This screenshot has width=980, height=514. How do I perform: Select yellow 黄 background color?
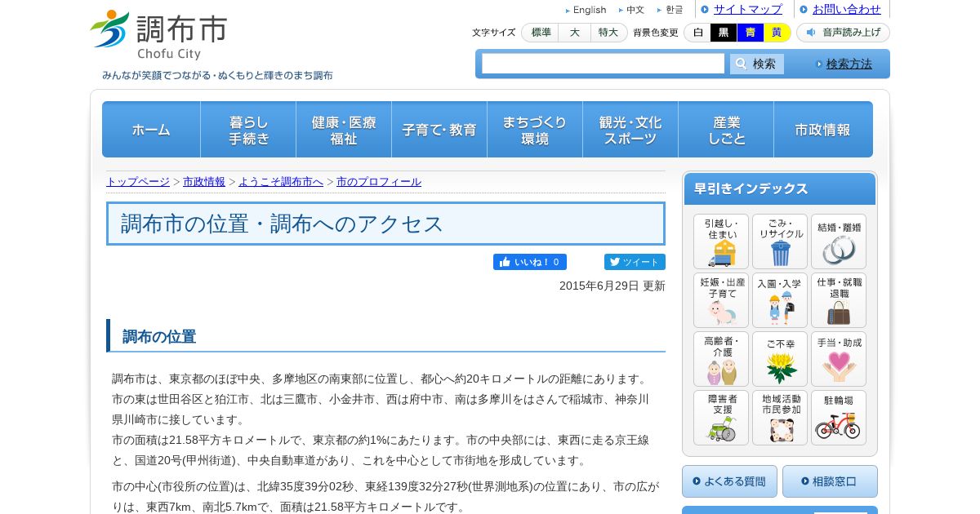[777, 33]
